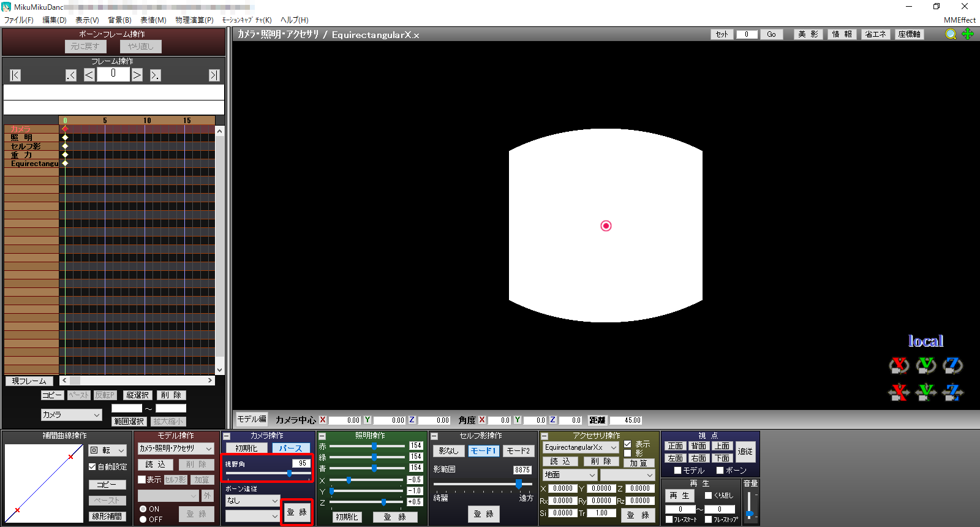Check the ボーン checkbox in 視点 panel
The height and width of the screenshot is (527, 980).
[x=720, y=471]
